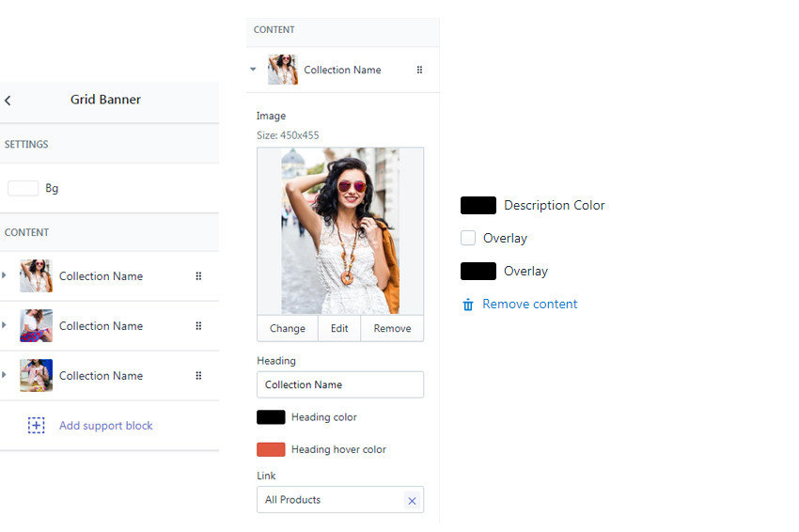Click the large image preview
Screen dimensions: 799x532
tap(340, 231)
